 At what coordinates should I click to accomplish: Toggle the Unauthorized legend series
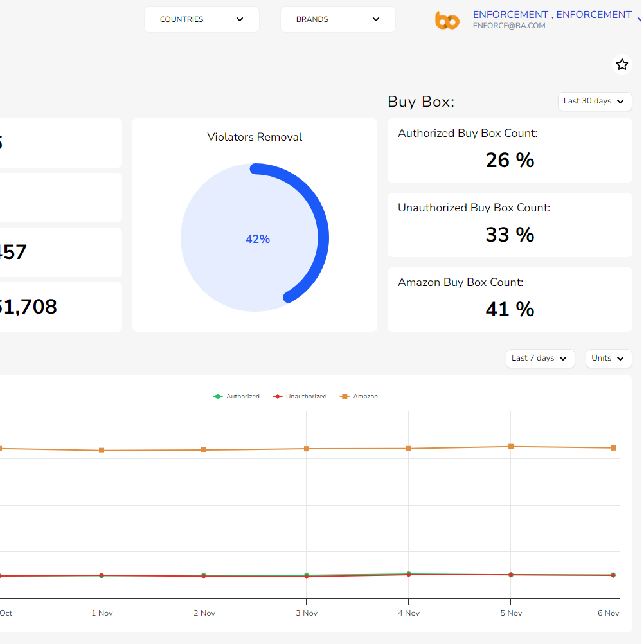(300, 397)
